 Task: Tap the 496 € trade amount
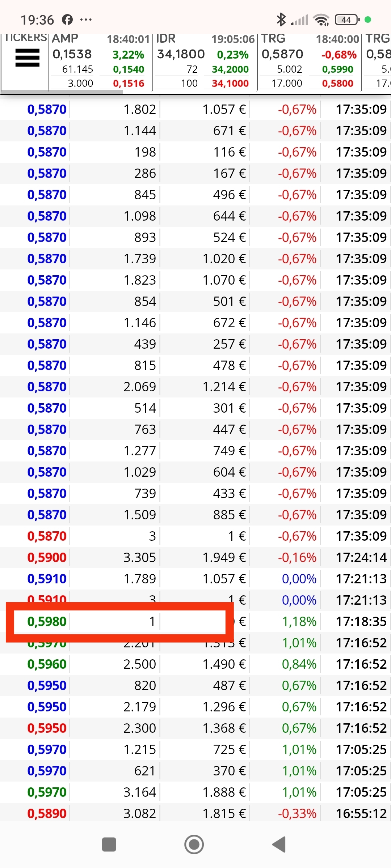[229, 195]
